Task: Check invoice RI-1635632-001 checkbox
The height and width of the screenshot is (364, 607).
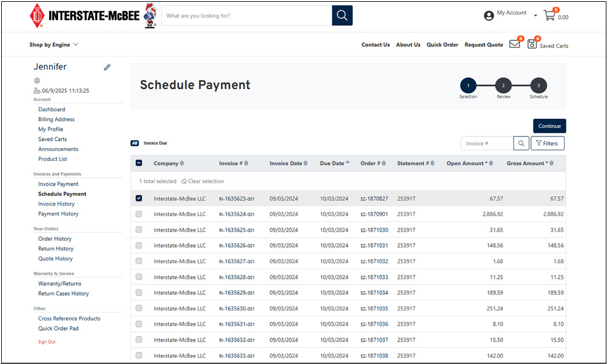Action: click(139, 339)
